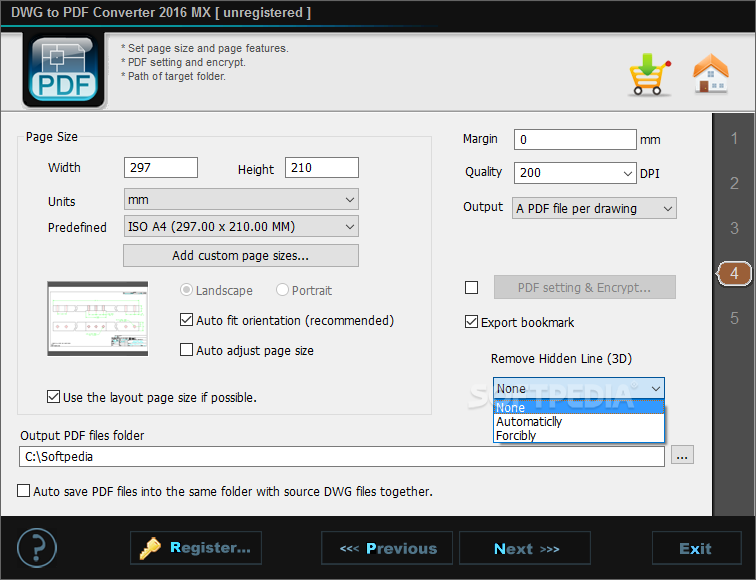This screenshot has height=580, width=756.
Task: Go to step 1 in sidebar
Action: coord(734,138)
